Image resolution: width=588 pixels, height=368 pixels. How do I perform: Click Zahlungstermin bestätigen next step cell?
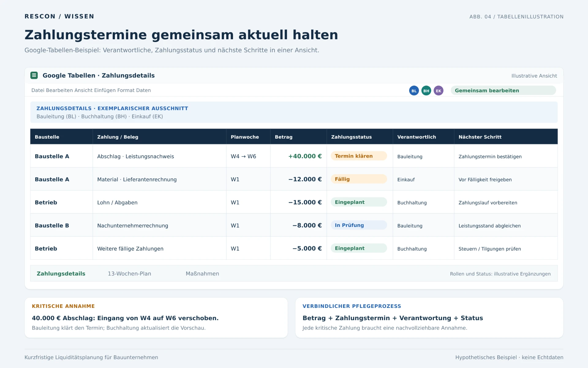click(506, 156)
